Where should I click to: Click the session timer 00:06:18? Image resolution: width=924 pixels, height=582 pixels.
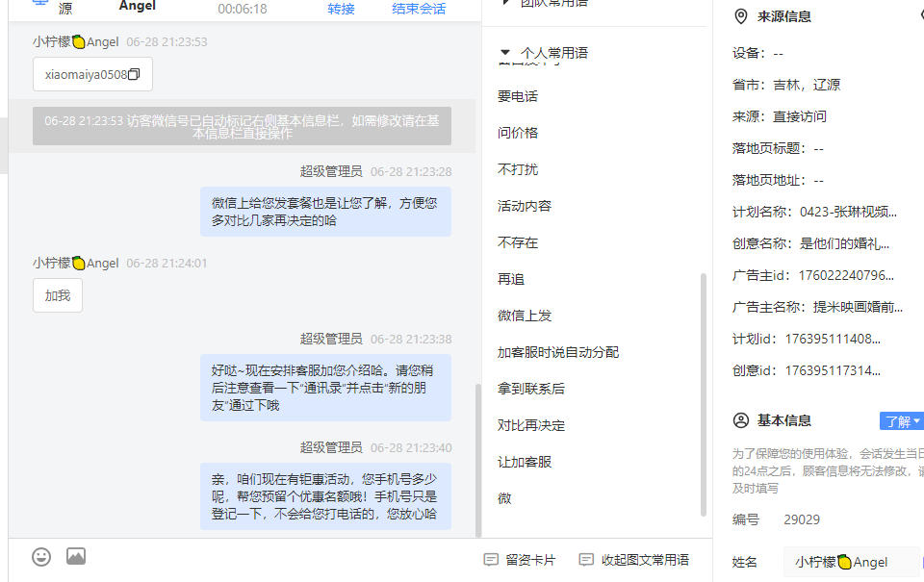coord(243,9)
